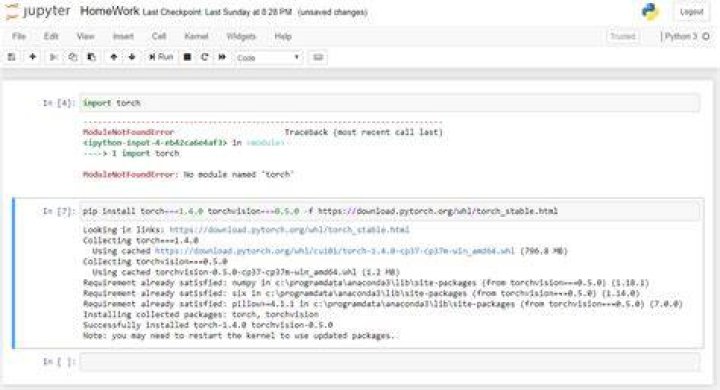Move the selected cell down

click(x=132, y=57)
